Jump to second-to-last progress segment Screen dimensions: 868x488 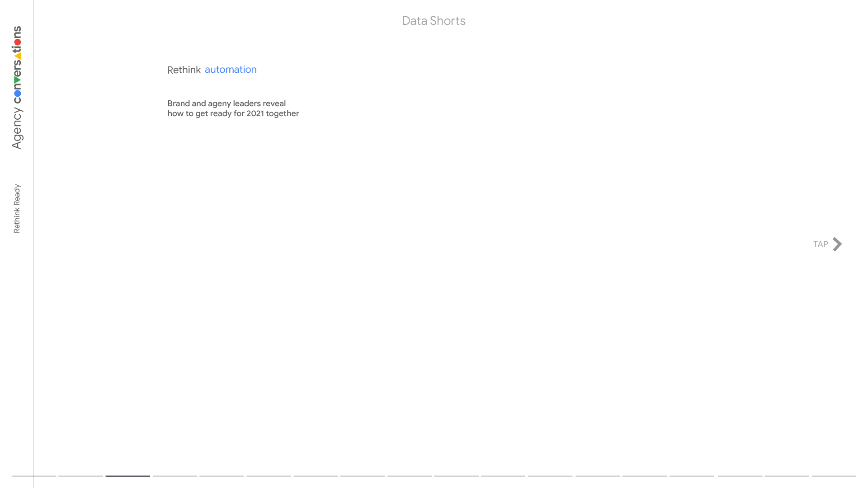click(787, 476)
